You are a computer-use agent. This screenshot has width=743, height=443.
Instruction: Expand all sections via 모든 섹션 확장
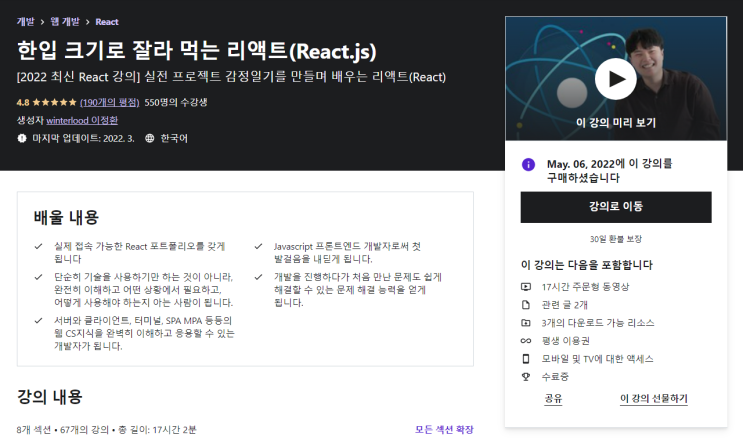444,430
